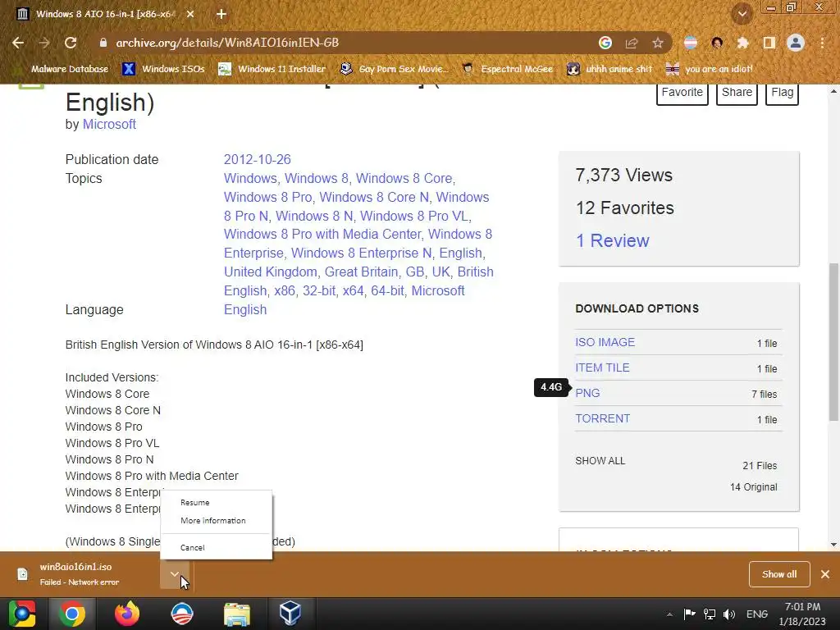Select Resume in download context menu

(x=217, y=503)
